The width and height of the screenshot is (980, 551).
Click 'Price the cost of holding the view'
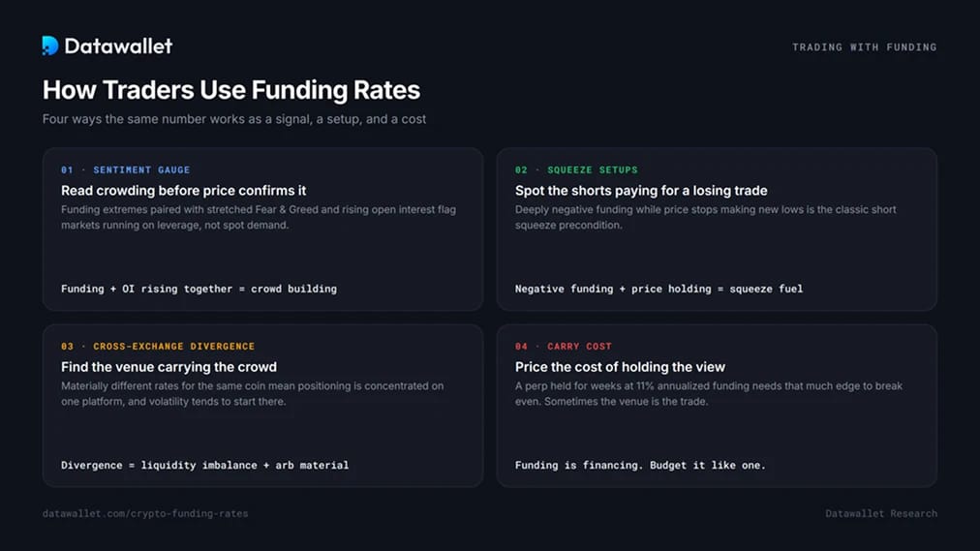620,367
